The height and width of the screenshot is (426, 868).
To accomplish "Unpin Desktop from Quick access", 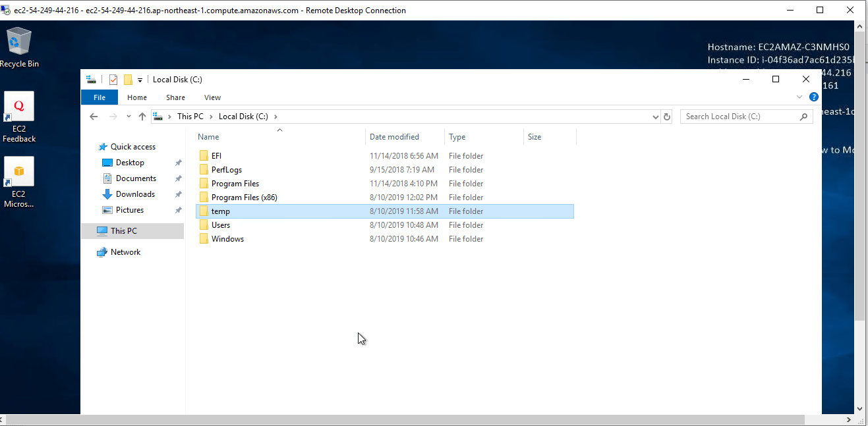I will pyautogui.click(x=178, y=162).
